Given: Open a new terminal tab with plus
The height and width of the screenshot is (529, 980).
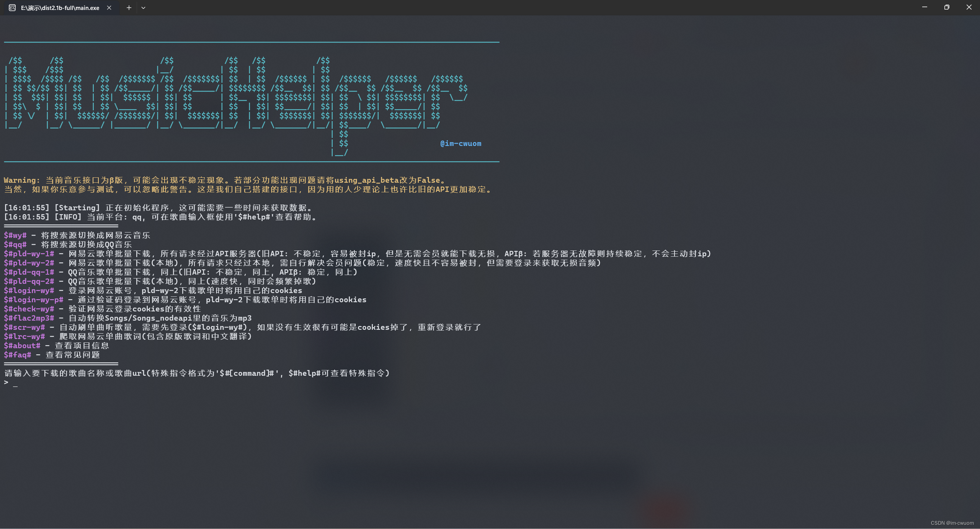Looking at the screenshot, I should [129, 8].
